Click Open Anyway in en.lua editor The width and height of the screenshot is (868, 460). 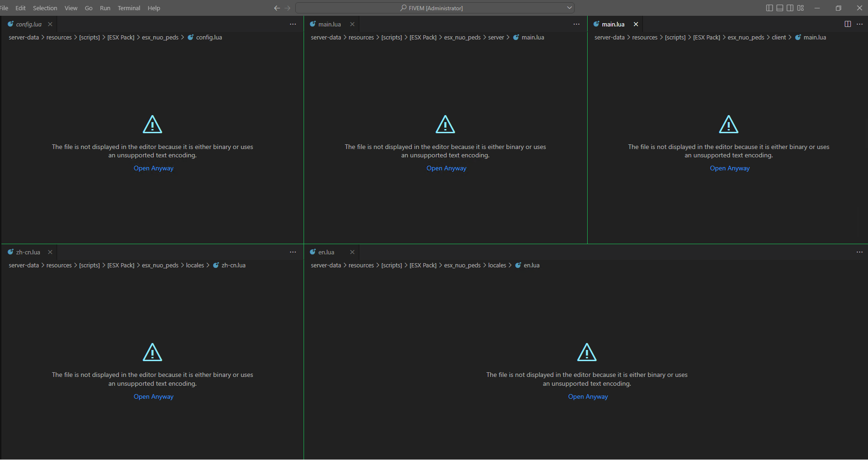click(588, 396)
